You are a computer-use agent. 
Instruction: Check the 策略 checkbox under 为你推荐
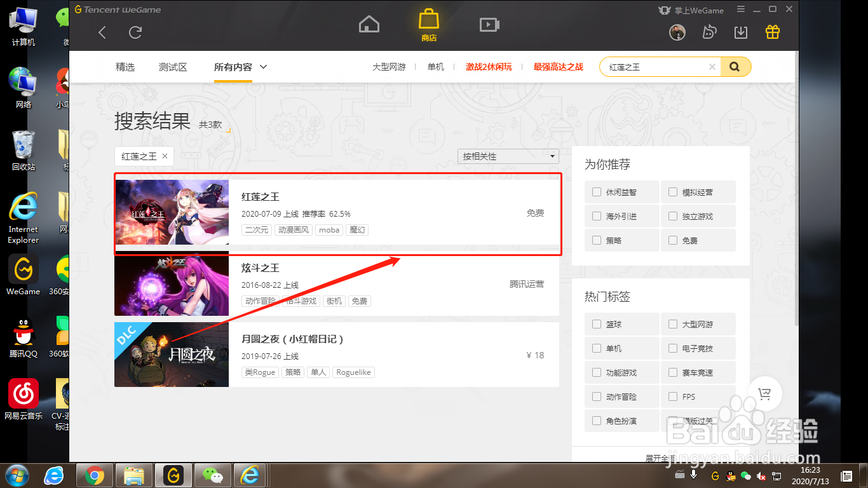(596, 240)
